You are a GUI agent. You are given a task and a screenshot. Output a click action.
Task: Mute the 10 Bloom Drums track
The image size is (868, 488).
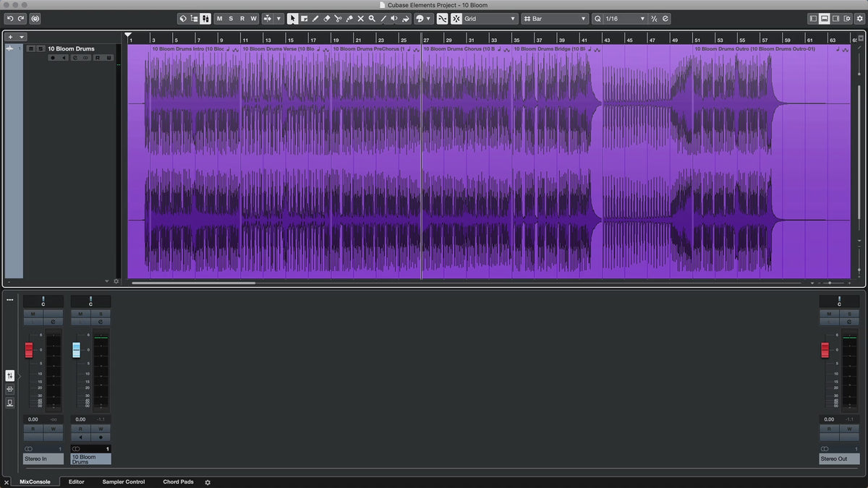coord(30,49)
